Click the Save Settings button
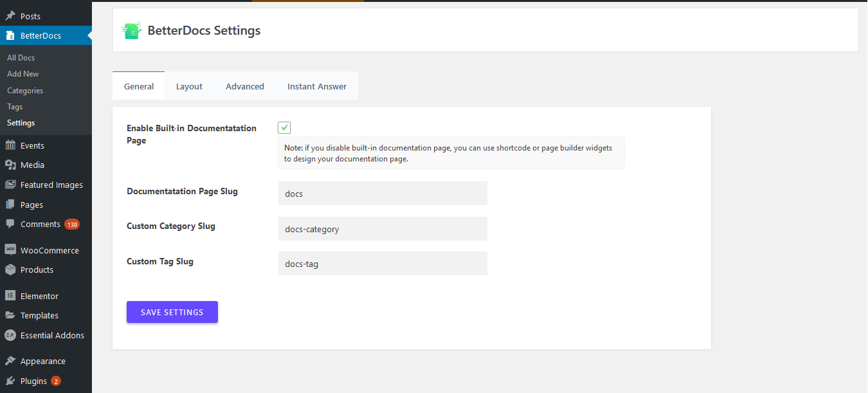This screenshot has height=393, width=868. pyautogui.click(x=172, y=312)
